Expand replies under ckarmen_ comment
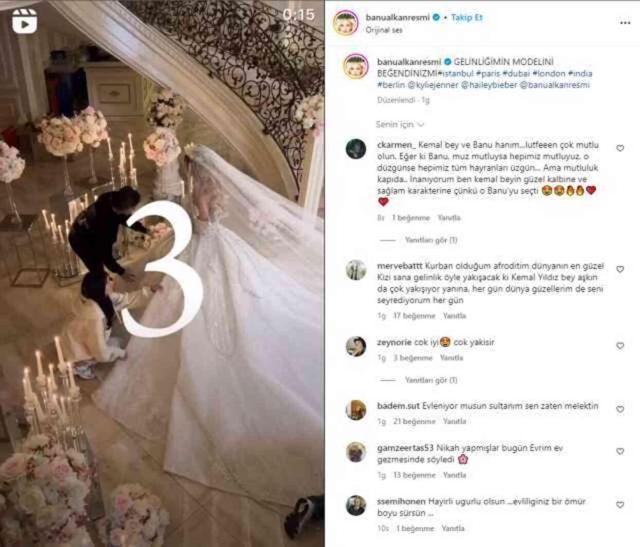640x547 pixels. [x=431, y=240]
